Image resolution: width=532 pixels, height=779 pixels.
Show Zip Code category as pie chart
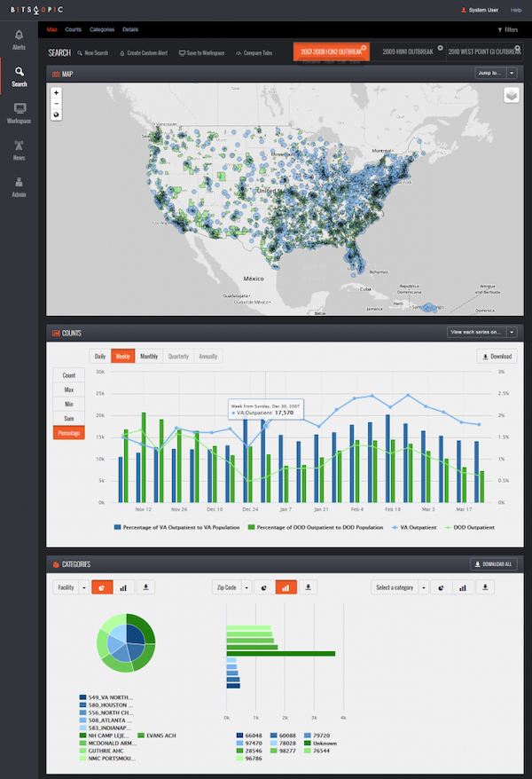click(264, 587)
